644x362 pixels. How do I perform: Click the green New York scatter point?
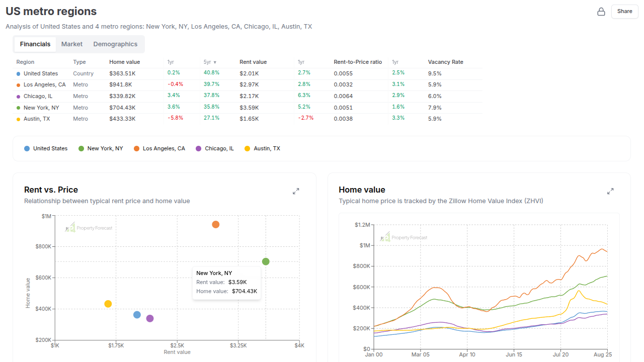[x=266, y=261]
